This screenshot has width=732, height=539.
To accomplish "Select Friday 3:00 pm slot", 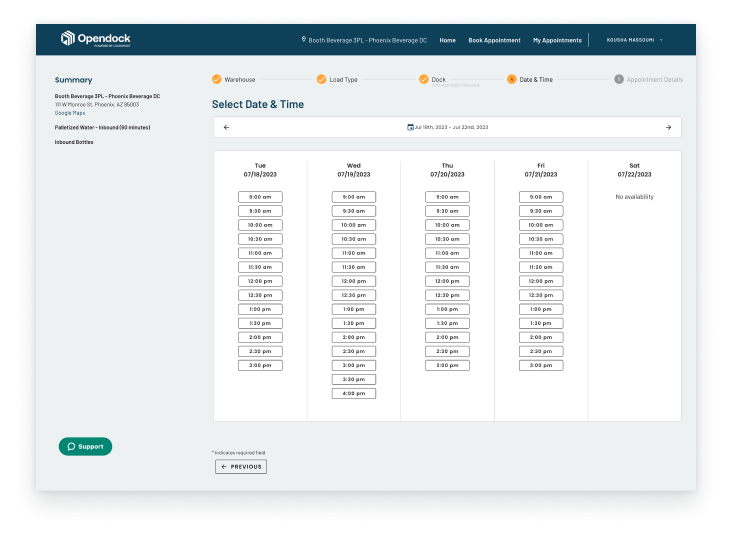I will (541, 365).
